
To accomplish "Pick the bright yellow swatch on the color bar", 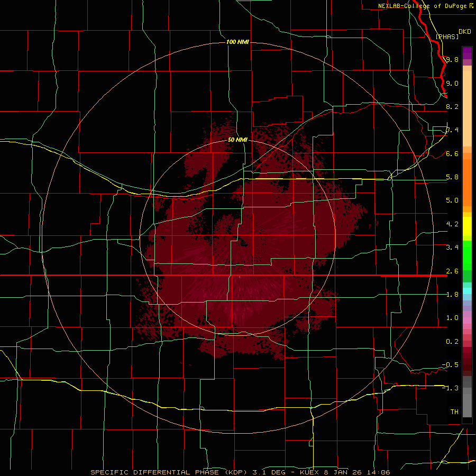I will [x=467, y=226].
